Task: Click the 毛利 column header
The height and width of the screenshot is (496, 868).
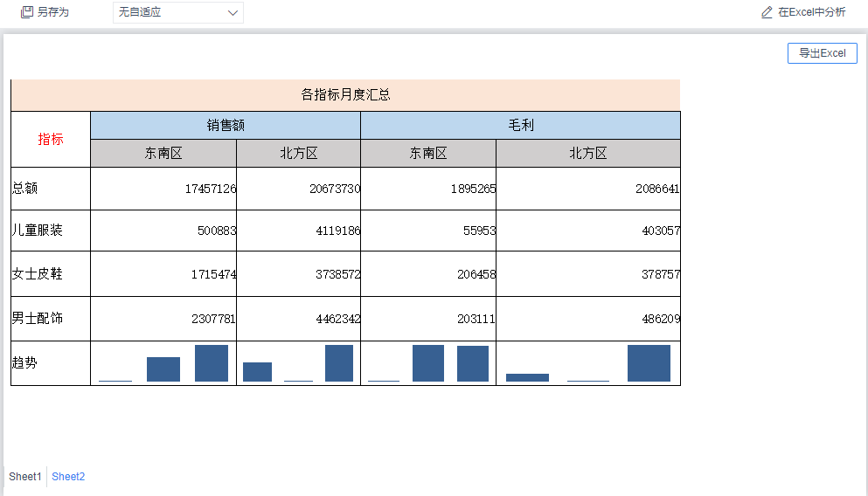Action: [520, 126]
